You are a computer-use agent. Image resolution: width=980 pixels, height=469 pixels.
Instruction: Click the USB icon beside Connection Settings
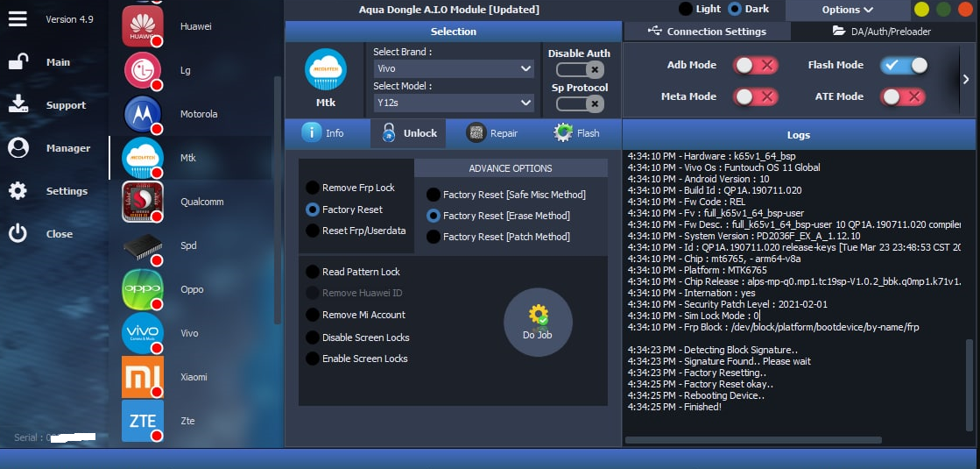pos(654,31)
